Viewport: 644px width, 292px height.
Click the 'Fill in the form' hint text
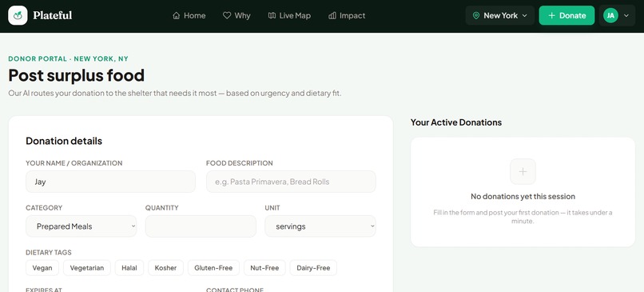point(523,217)
